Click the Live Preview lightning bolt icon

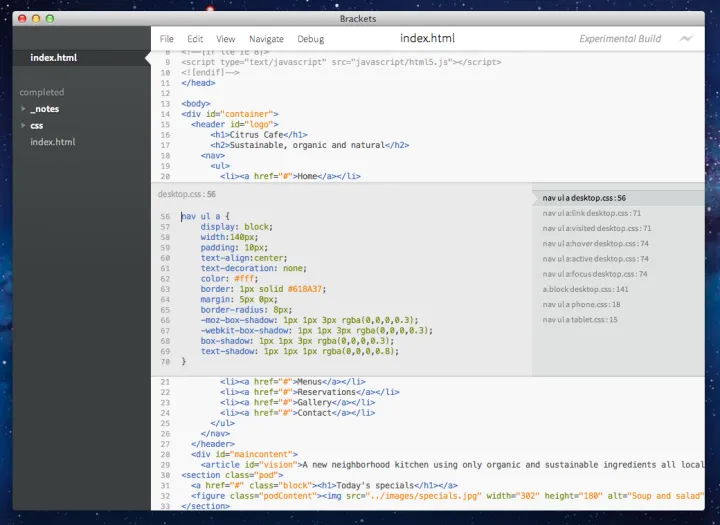point(685,39)
